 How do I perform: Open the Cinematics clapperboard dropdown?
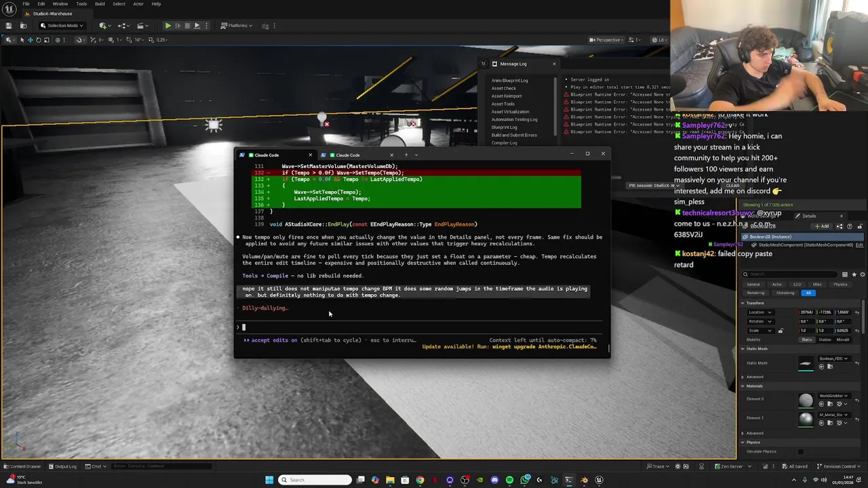[x=142, y=26]
